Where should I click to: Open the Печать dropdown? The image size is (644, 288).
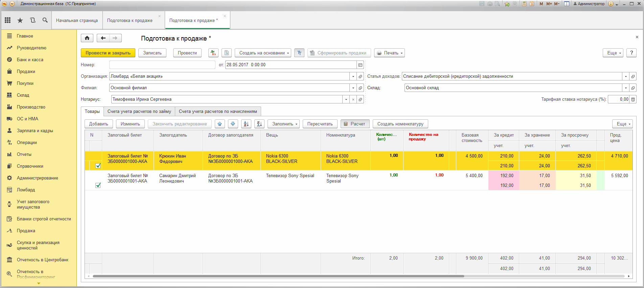tap(389, 53)
